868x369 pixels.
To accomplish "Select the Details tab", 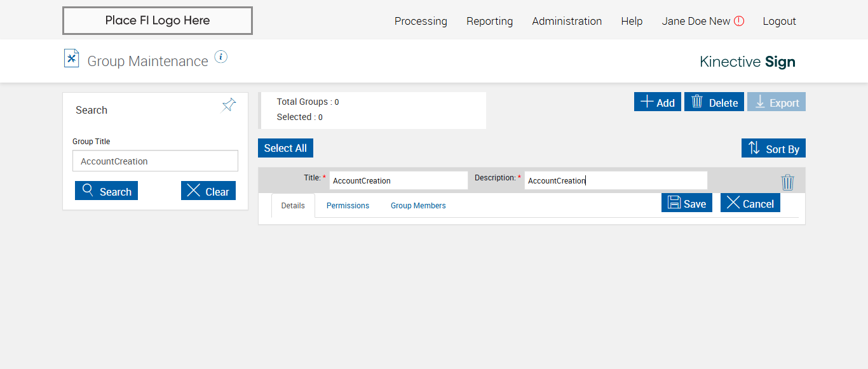I will 293,206.
